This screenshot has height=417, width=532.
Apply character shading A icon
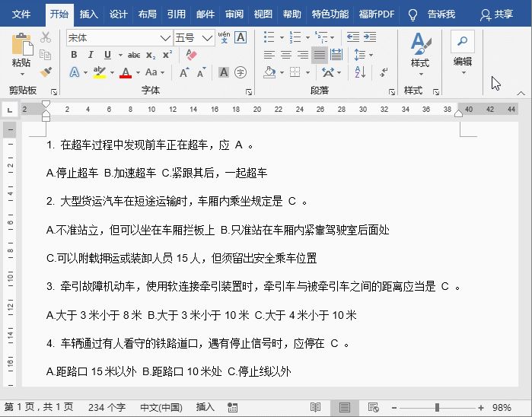point(224,72)
